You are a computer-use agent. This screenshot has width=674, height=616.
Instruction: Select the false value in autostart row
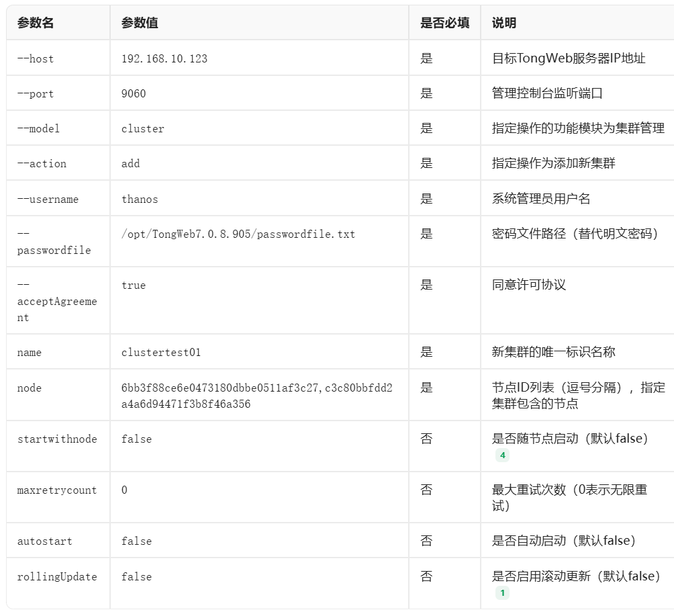pos(137,541)
